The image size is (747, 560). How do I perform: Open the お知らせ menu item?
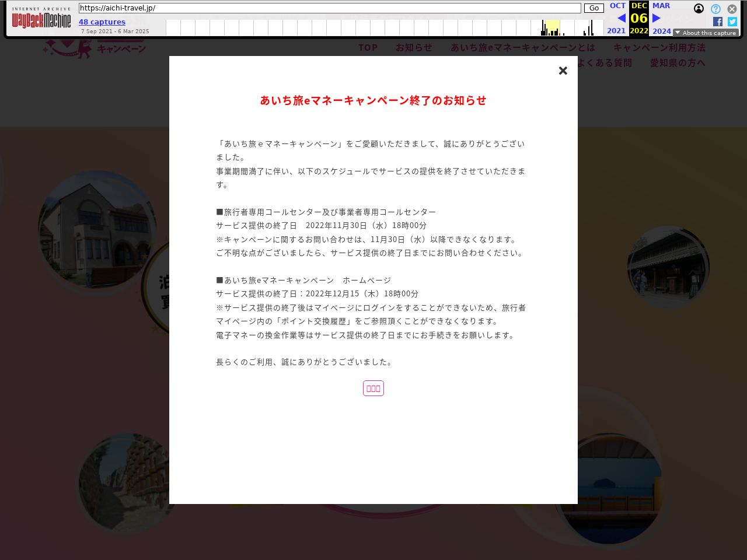[x=414, y=48]
